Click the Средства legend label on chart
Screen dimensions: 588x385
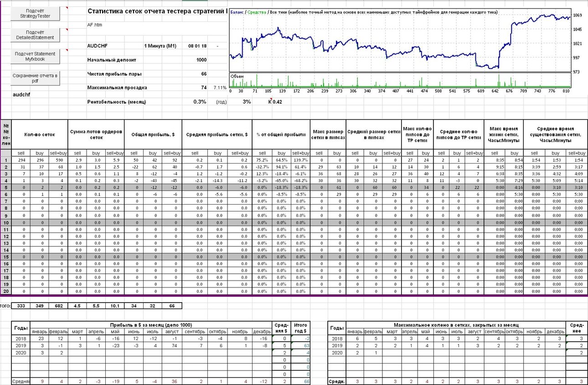256,12
